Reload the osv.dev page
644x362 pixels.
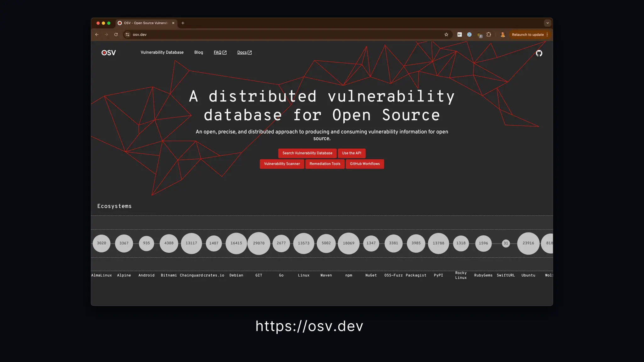[116, 35]
